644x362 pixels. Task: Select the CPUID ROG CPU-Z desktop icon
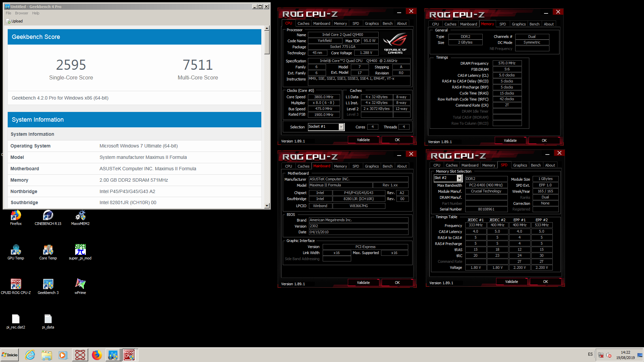pos(16,287)
